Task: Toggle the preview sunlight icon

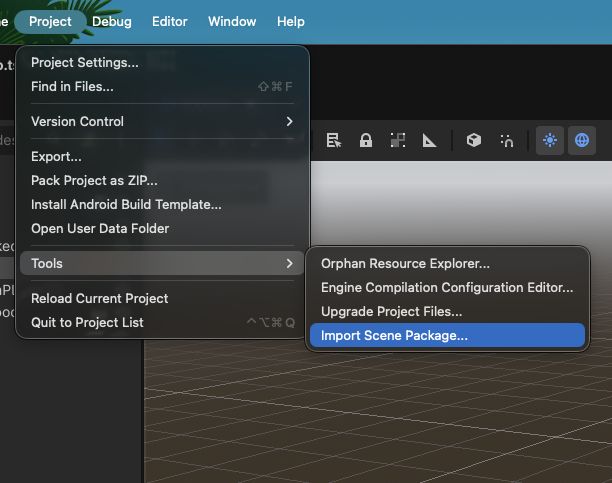Action: pyautogui.click(x=550, y=140)
